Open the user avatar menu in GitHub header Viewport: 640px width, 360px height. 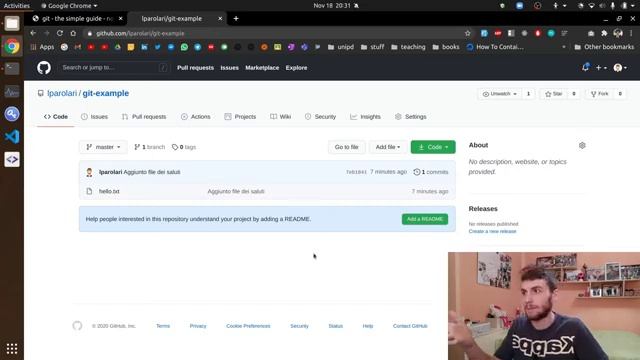620,68
